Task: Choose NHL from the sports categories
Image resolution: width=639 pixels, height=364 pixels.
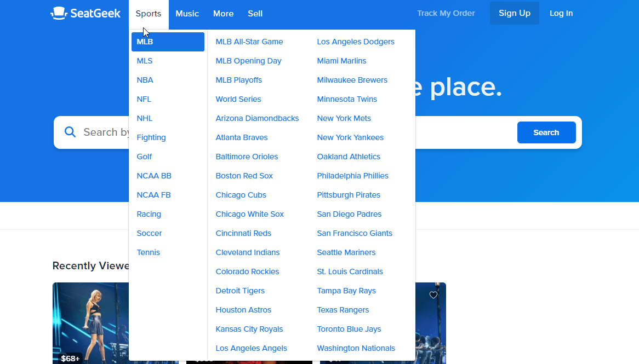Action: 144,118
